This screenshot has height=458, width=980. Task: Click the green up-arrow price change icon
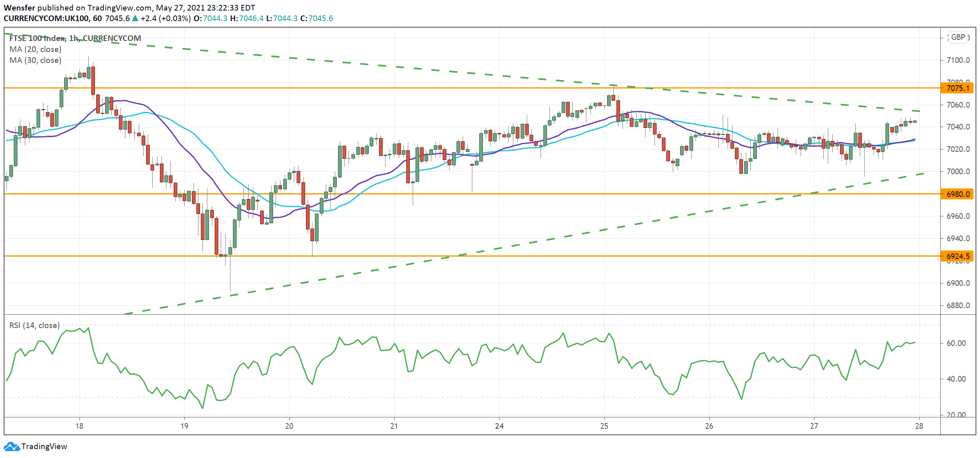coord(135,18)
